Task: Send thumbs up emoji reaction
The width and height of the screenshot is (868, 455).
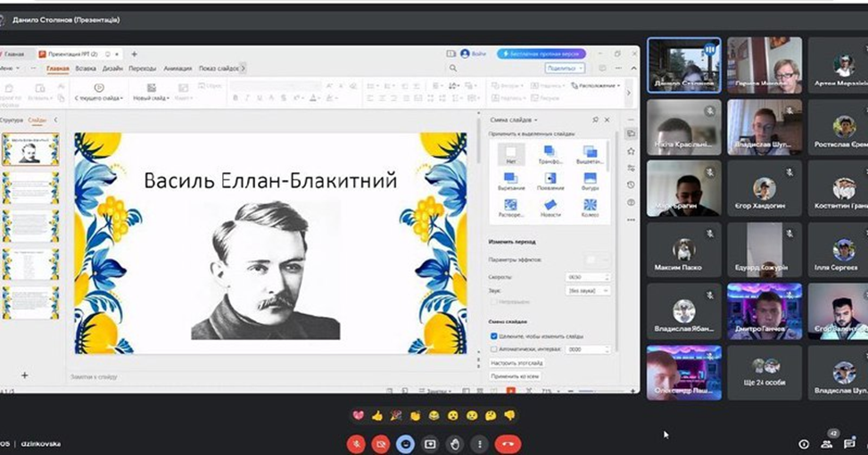Action: tap(377, 415)
